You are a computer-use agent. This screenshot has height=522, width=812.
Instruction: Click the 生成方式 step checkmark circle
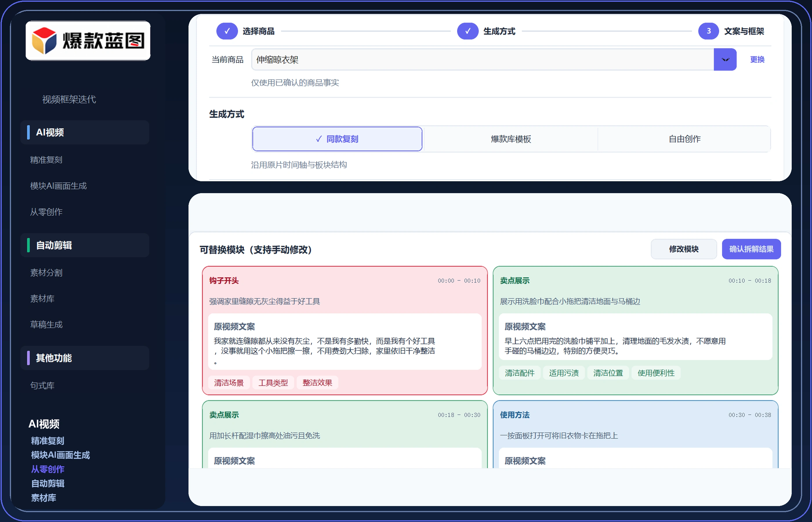tap(468, 31)
